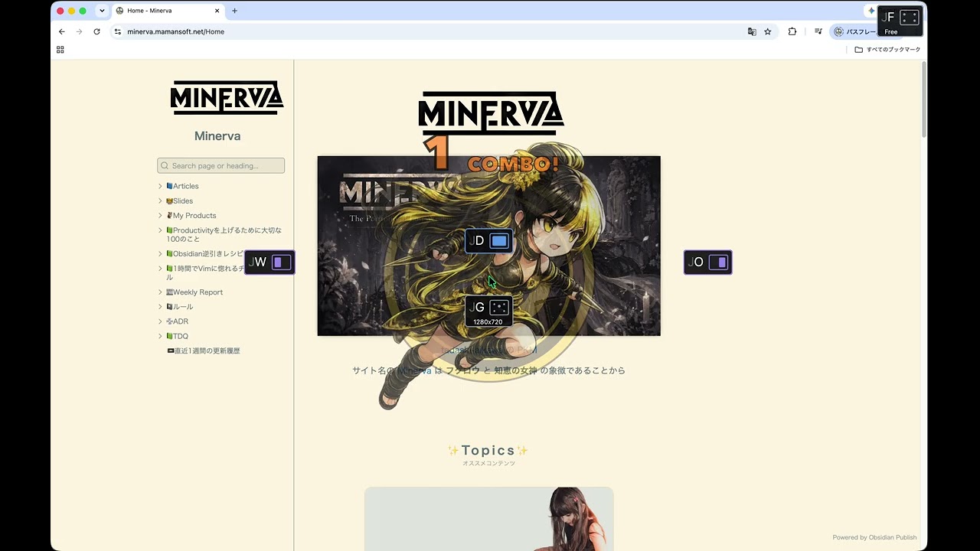980x551 pixels.
Task: Open the translate page icon
Action: point(752,31)
